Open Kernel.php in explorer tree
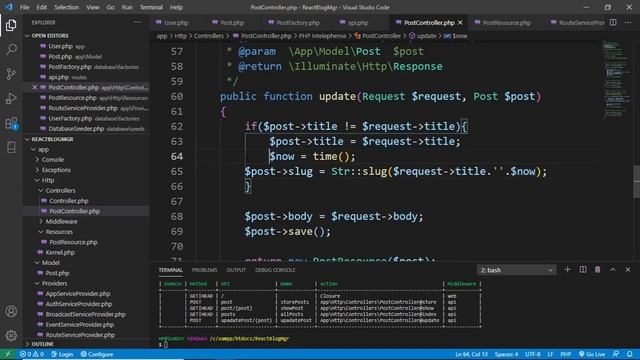This screenshot has width=640, height=360. (60, 252)
